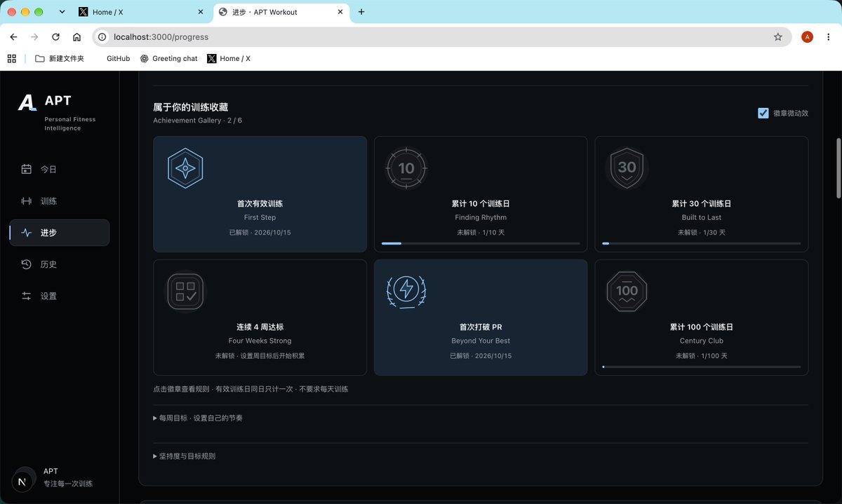Click the 1/100 天 progress bar

702,367
